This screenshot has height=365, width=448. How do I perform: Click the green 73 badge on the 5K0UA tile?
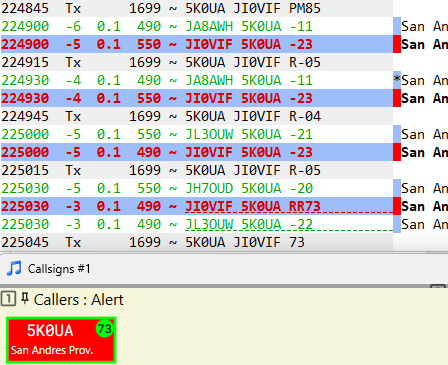(x=105, y=329)
